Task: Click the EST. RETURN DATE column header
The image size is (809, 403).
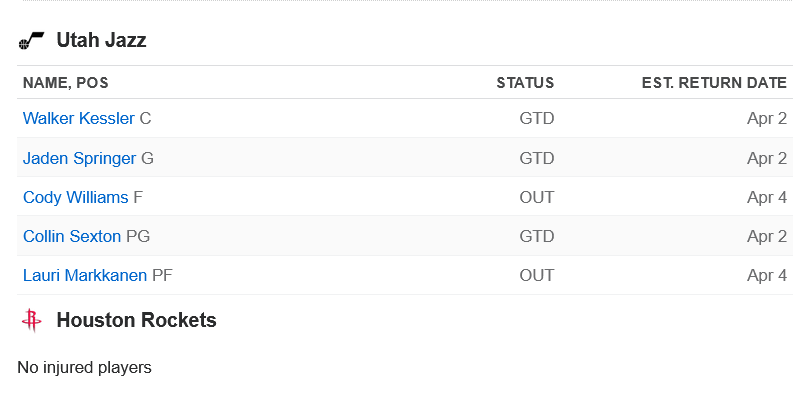Action: (x=714, y=83)
